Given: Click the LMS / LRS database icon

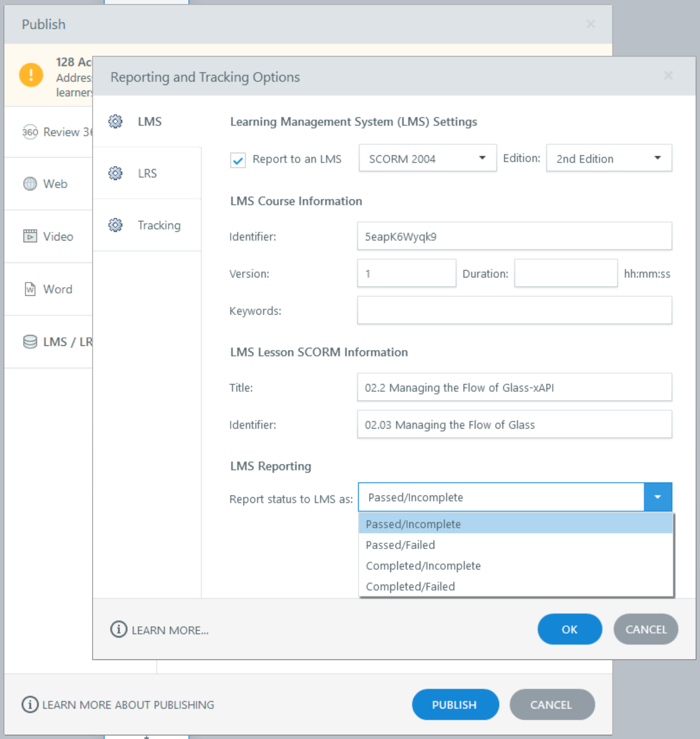Looking at the screenshot, I should 30,342.
